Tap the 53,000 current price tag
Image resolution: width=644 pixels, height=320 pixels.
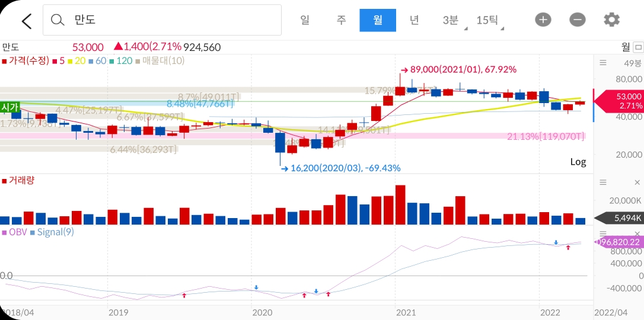point(619,101)
